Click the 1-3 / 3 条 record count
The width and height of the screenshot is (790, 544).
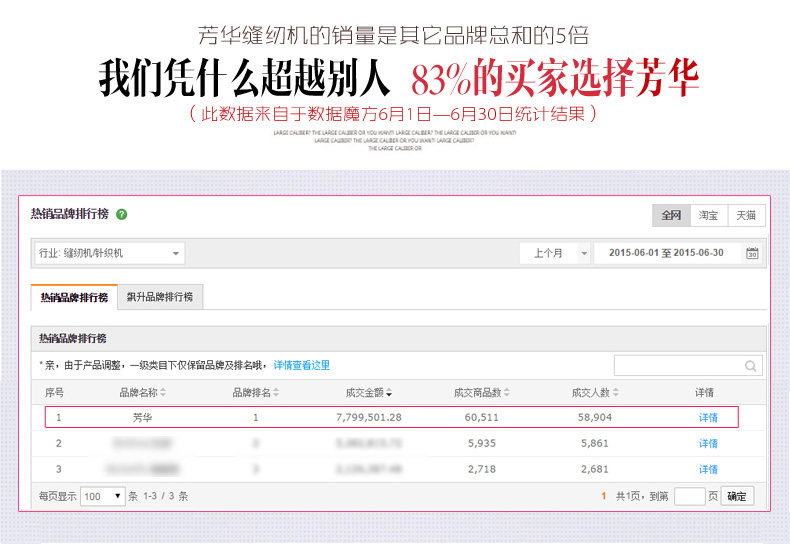[165, 496]
